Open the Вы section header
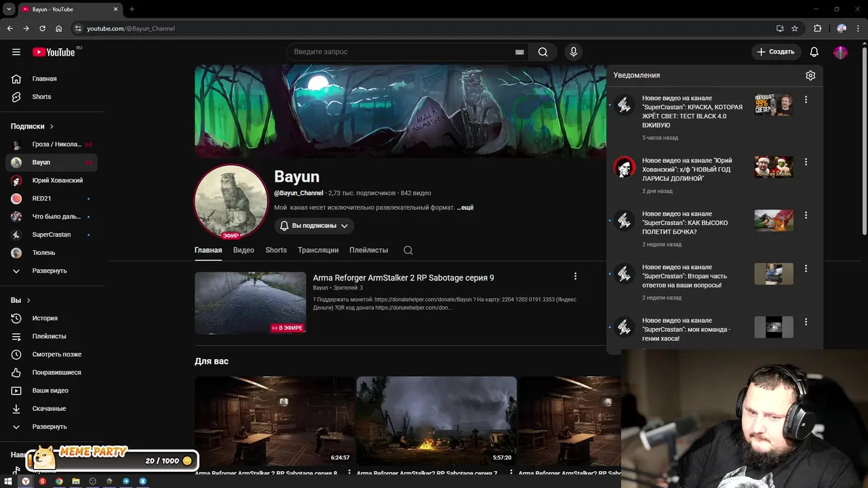Screen dimensions: 868x488 click(20, 300)
